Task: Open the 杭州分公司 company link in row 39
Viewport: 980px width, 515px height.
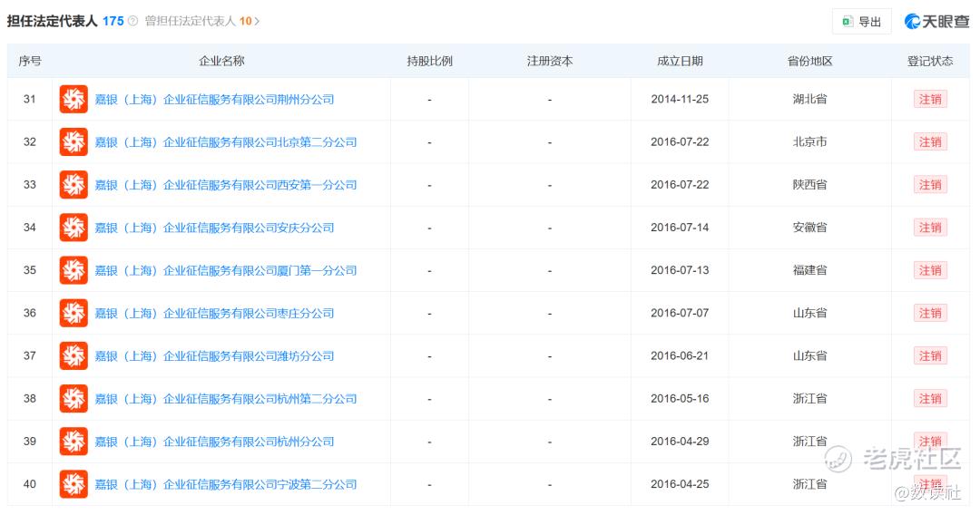Action: [x=214, y=442]
